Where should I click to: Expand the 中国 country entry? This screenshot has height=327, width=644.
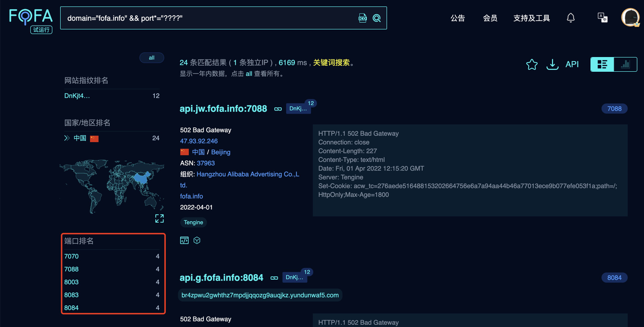click(67, 138)
